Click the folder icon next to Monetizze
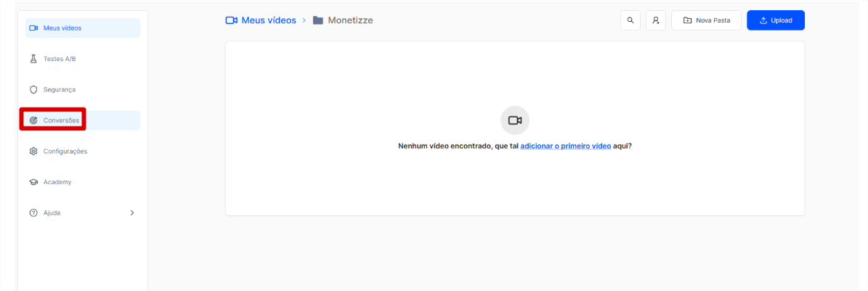This screenshot has width=868, height=291. coord(318,20)
